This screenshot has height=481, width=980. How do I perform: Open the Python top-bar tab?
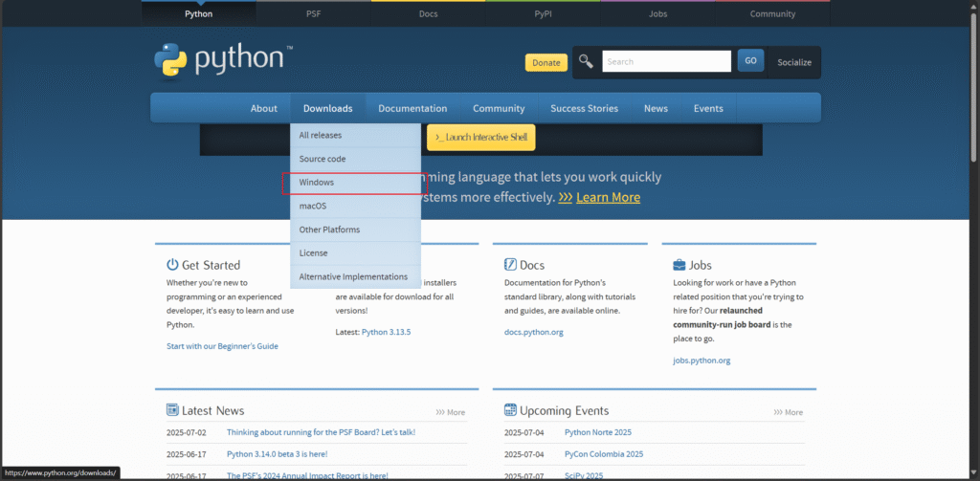point(199,13)
